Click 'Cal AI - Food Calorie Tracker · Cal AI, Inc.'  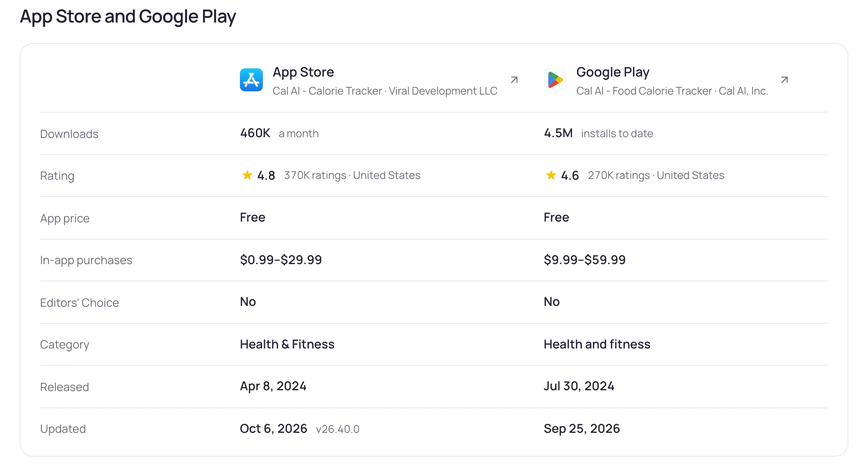coord(672,91)
